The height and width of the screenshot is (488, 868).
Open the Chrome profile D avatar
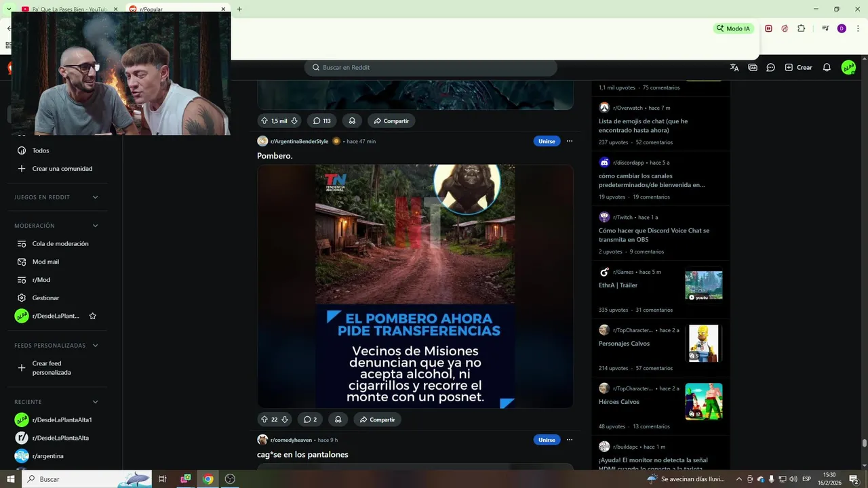click(x=842, y=28)
